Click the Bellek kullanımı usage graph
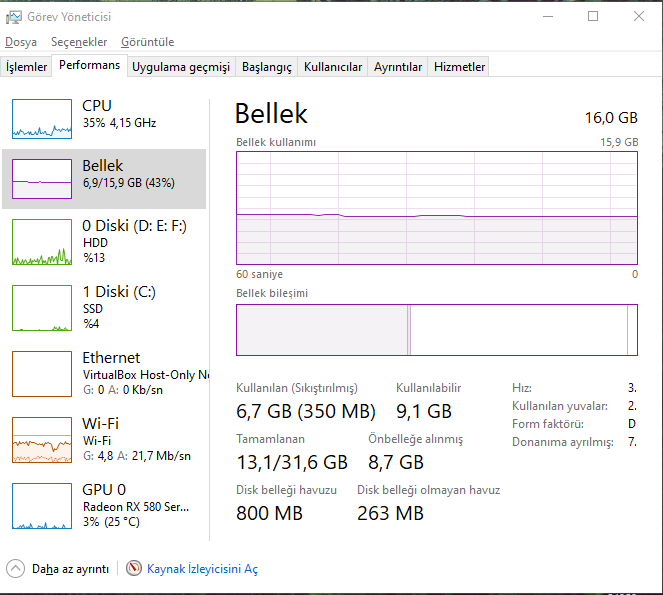 click(436, 208)
